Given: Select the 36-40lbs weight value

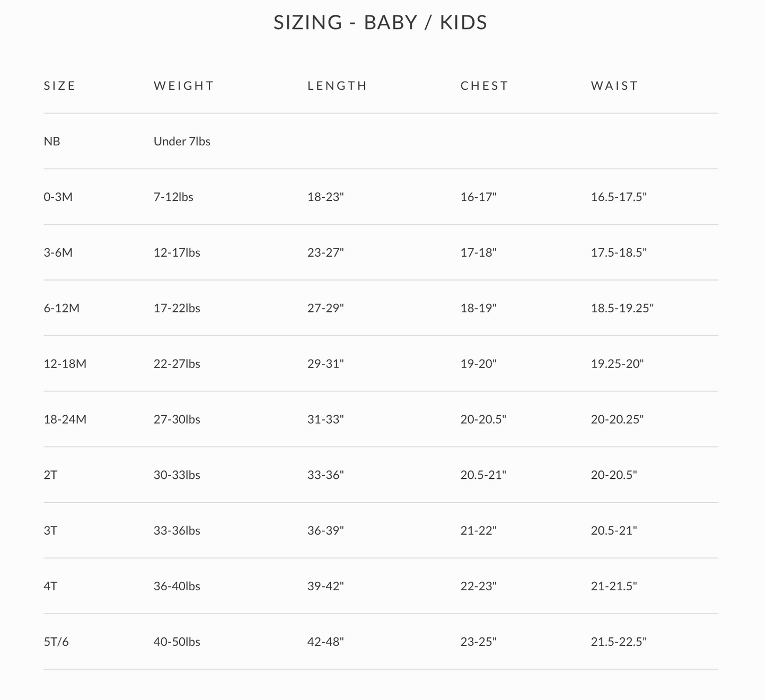Looking at the screenshot, I should click(x=177, y=587).
